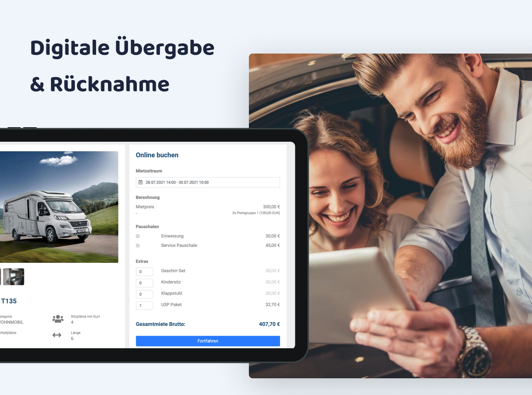Click the "Sitzplätze mit Gurt" label
The height and width of the screenshot is (395, 532).
85,316
